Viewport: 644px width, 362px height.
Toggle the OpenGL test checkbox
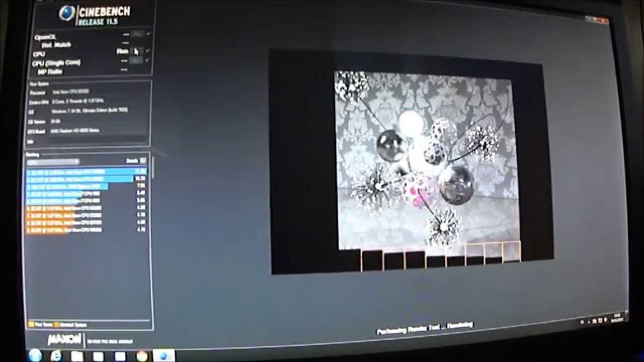(x=148, y=34)
